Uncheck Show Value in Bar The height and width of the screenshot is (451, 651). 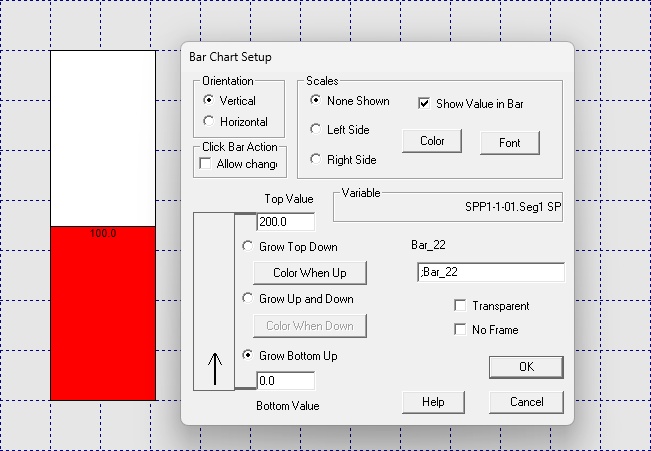[x=424, y=103]
